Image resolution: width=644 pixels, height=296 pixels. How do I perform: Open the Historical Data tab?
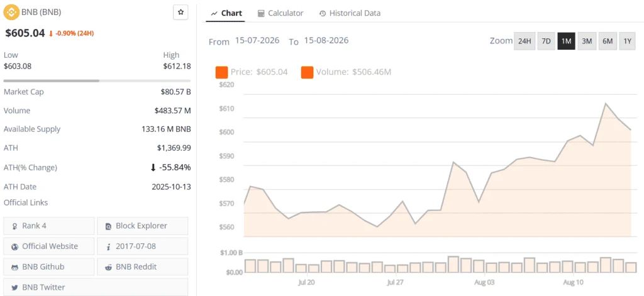(350, 13)
